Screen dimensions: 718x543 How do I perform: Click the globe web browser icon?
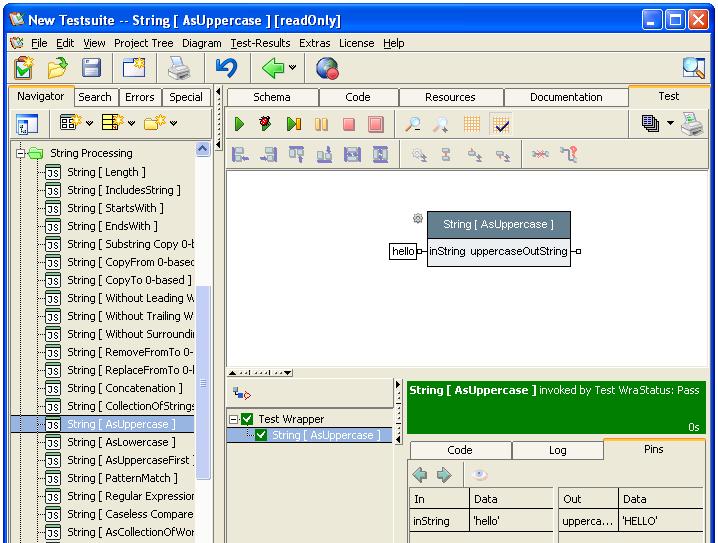(x=327, y=68)
